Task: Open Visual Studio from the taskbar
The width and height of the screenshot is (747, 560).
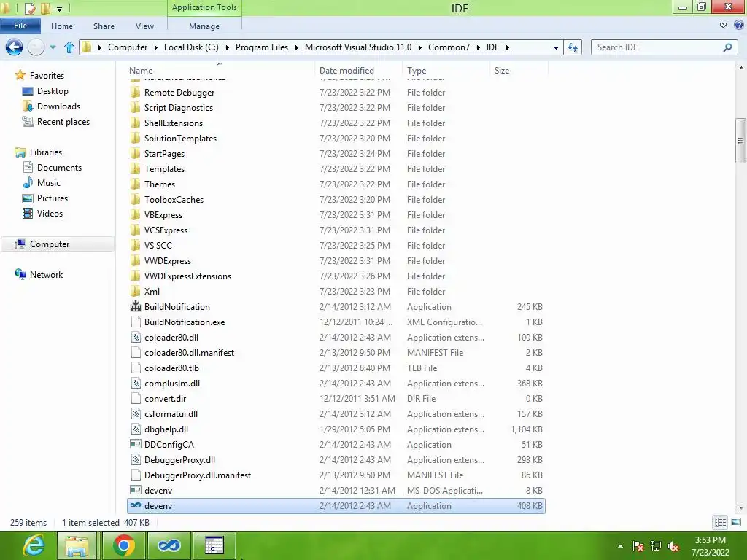Action: coord(169,545)
